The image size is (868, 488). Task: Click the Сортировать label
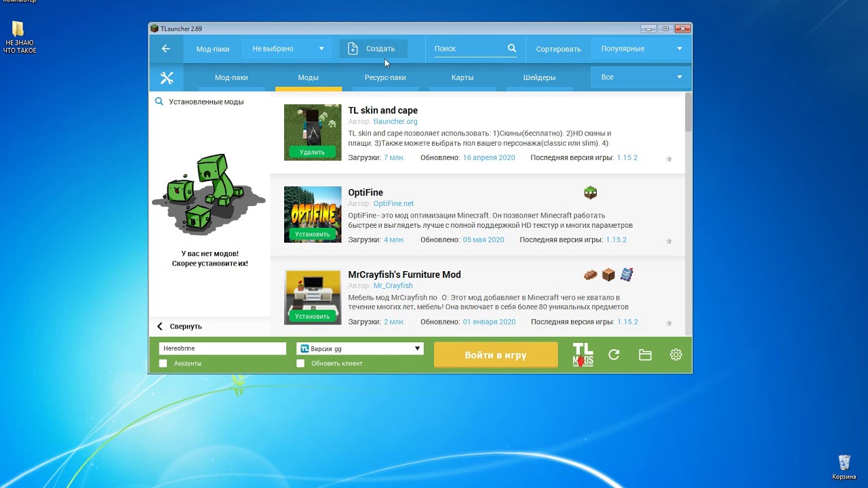pos(559,49)
